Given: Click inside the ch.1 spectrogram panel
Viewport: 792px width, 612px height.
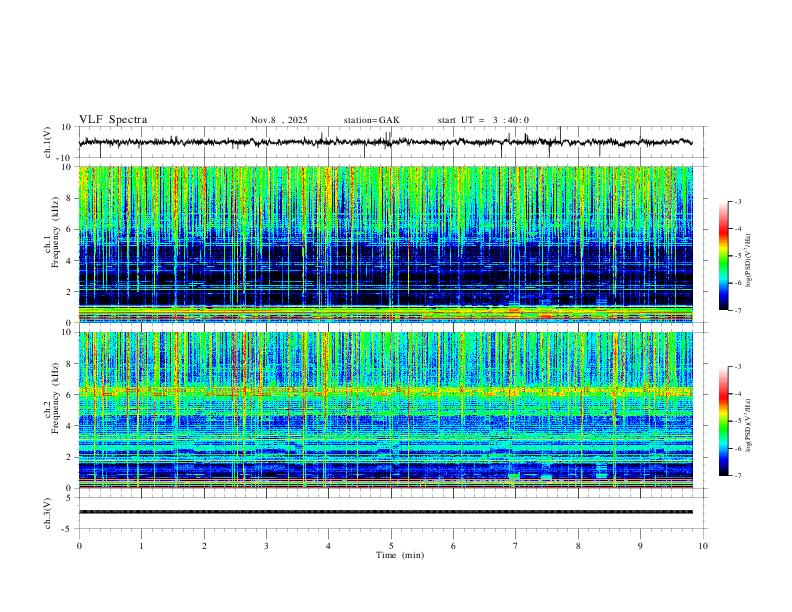Looking at the screenshot, I should coord(385,244).
